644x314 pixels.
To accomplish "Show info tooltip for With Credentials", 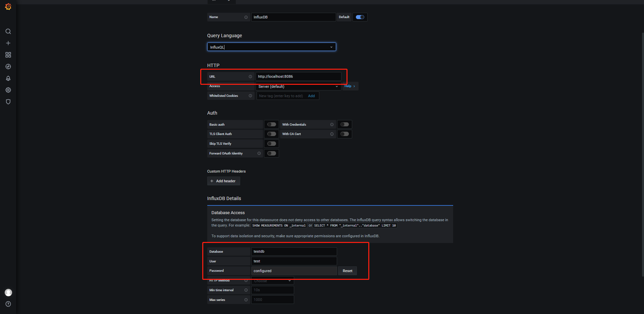I will pyautogui.click(x=332, y=125).
